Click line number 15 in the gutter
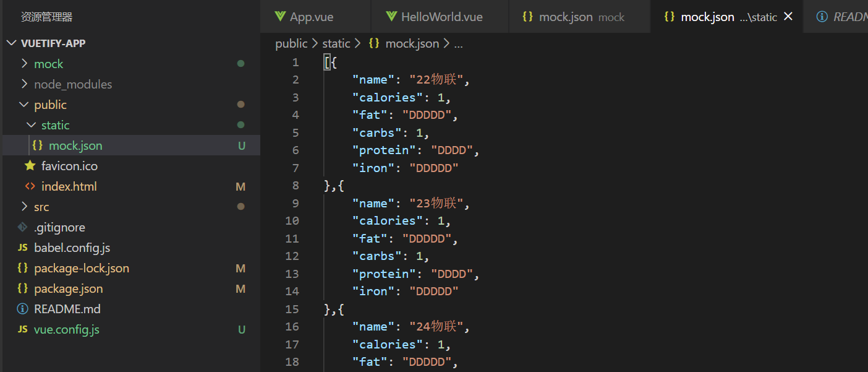The image size is (868, 372). [292, 309]
